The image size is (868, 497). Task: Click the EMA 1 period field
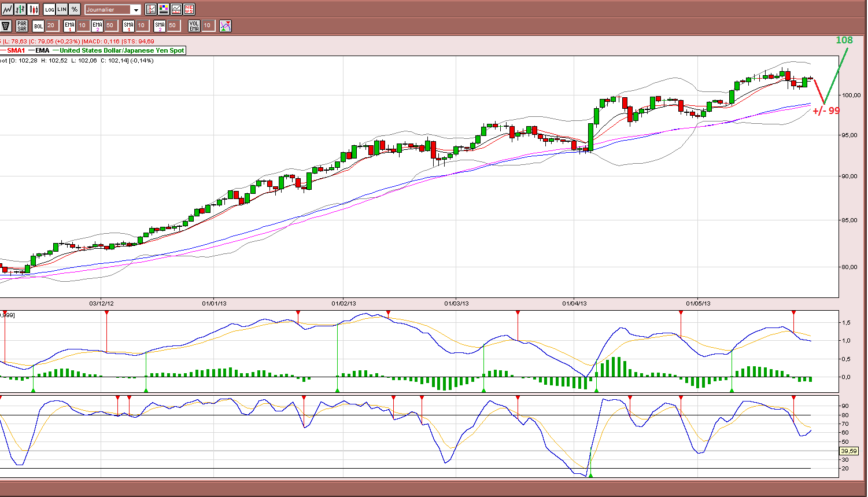coord(83,25)
